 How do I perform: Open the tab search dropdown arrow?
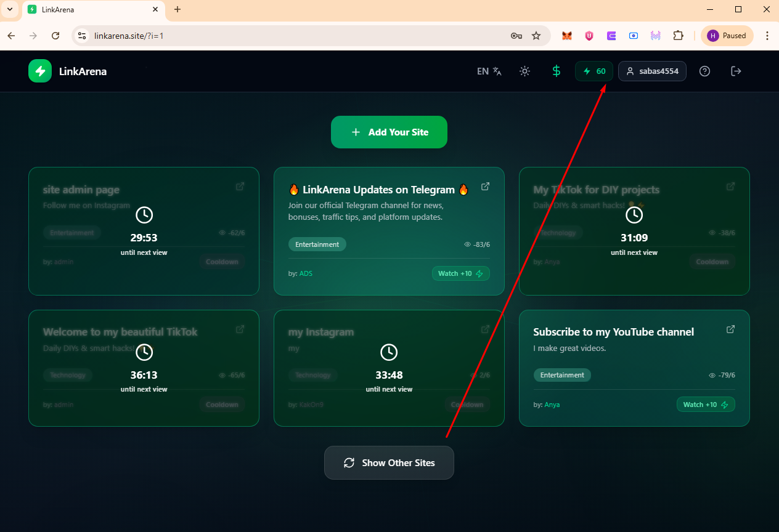click(x=10, y=9)
